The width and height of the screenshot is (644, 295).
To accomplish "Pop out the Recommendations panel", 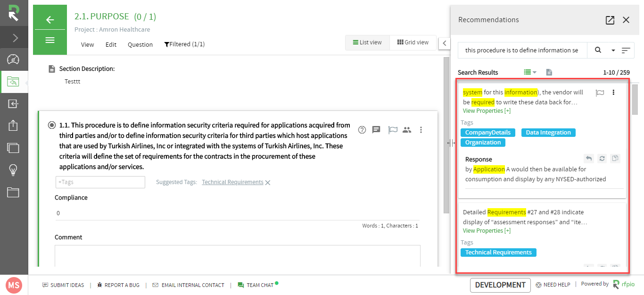I will pos(610,20).
